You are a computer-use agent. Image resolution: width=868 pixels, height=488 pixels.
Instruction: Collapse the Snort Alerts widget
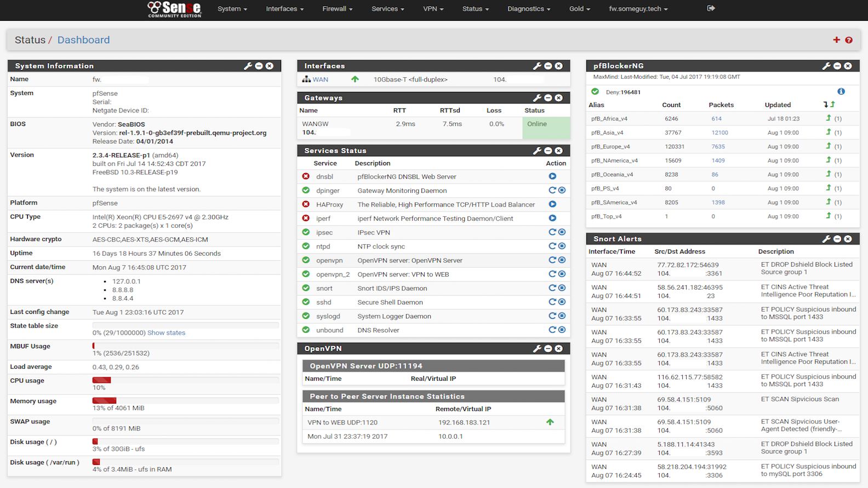coord(837,239)
